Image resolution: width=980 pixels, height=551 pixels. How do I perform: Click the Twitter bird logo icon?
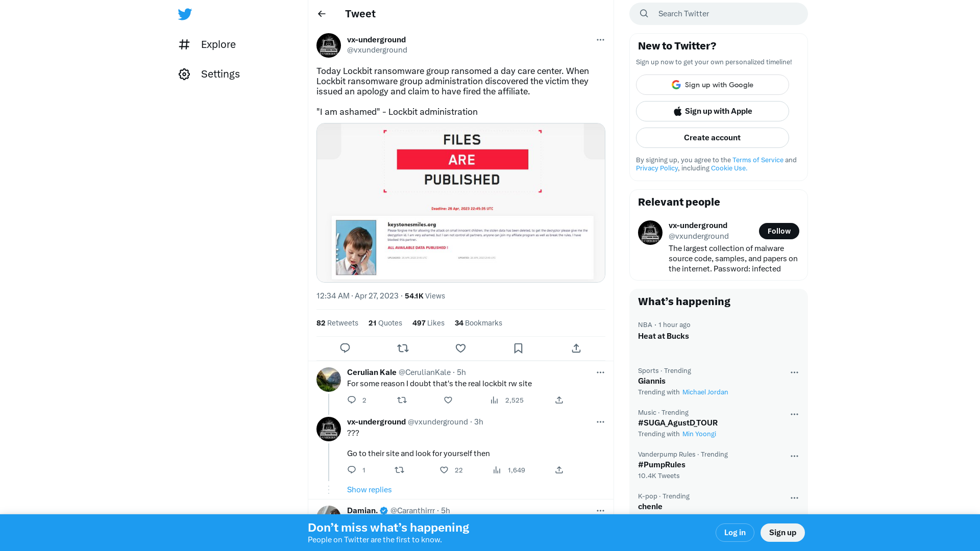[x=185, y=14]
